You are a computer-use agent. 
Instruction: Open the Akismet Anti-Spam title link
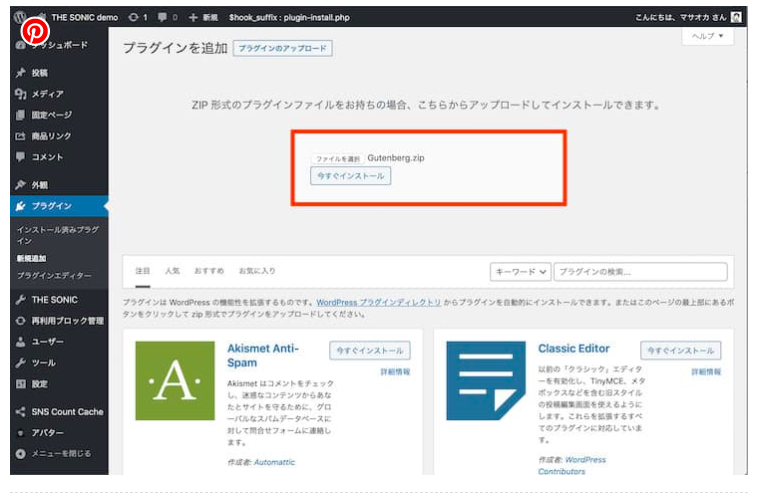point(263,355)
